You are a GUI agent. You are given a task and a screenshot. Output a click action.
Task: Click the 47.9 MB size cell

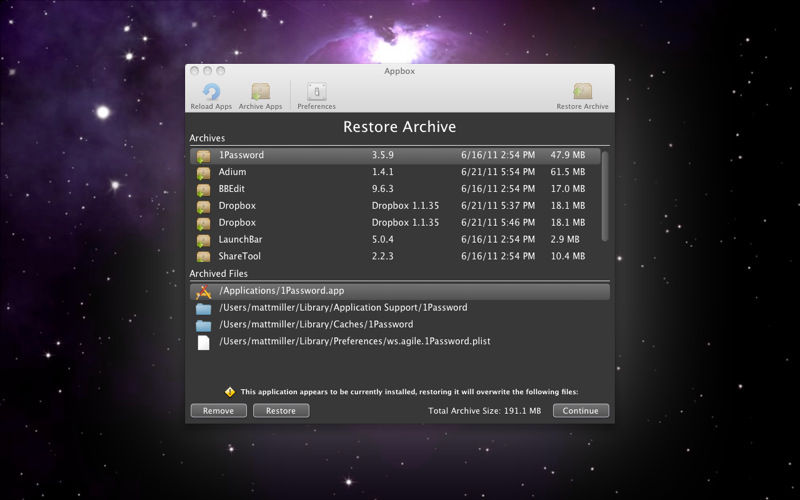(567, 155)
